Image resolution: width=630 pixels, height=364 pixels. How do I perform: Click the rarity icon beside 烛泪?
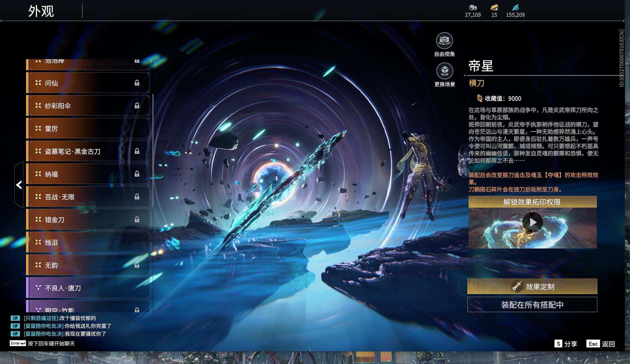click(38, 242)
